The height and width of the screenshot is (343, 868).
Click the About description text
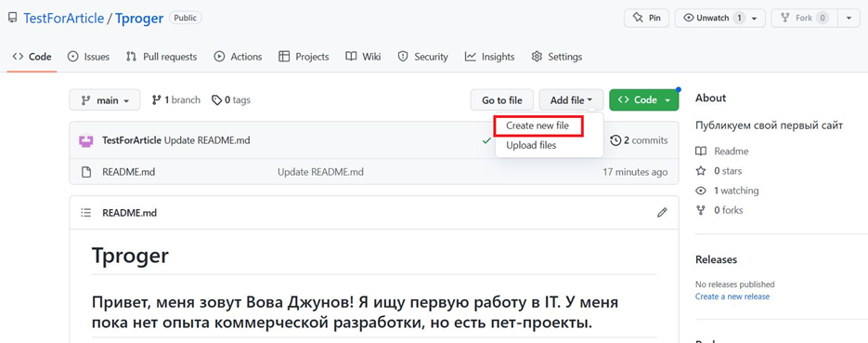point(769,125)
